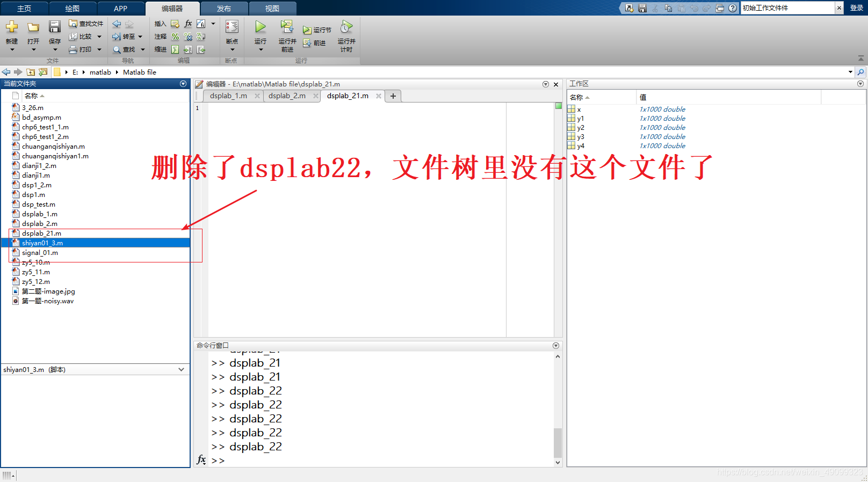Click the fx insert function icon
The height and width of the screenshot is (482, 868).
click(188, 24)
